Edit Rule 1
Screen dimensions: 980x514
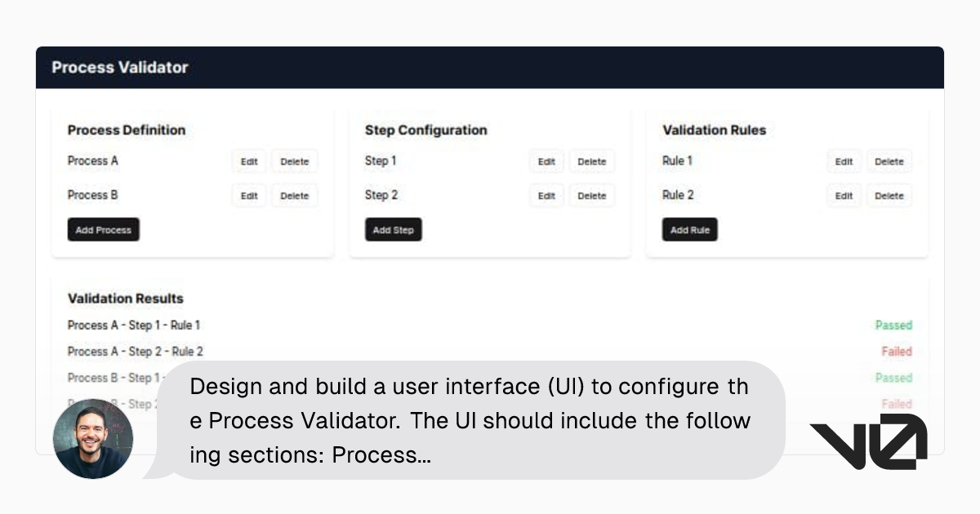pos(843,161)
